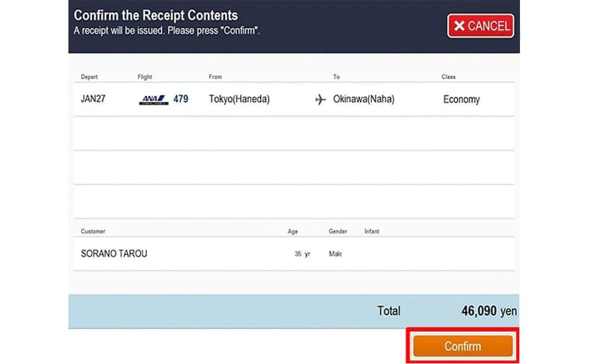Click the Male gender value
589x364 pixels.
coord(335,254)
